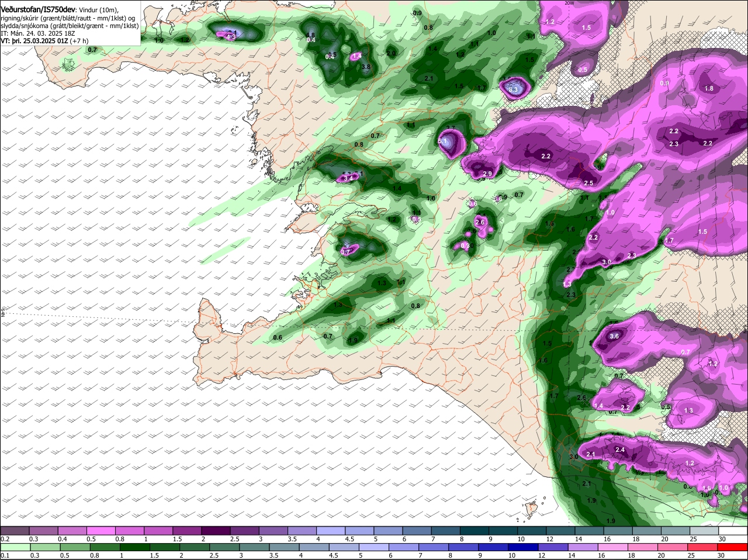This screenshot has width=748, height=560.
Task: Click the '3.8' rain value on map
Action: coord(366,67)
